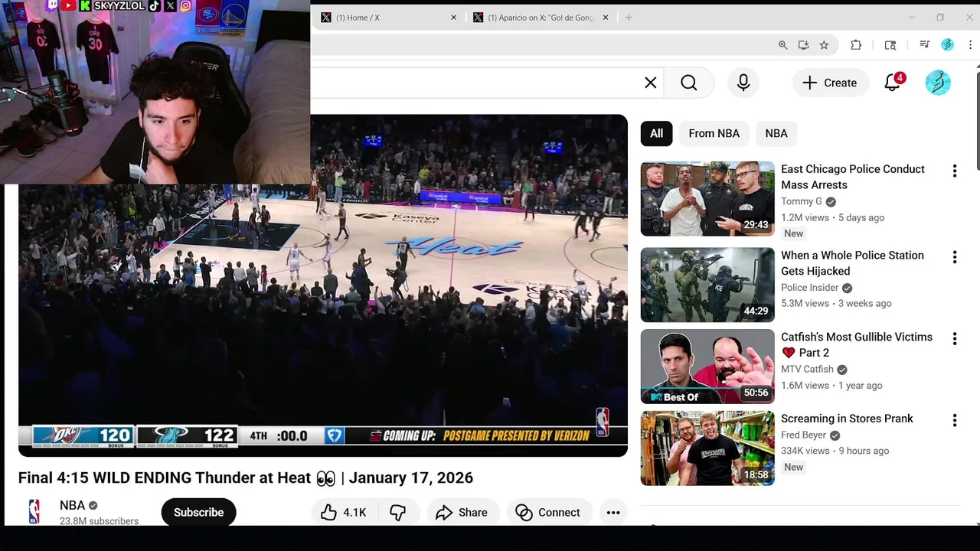Open Catfish's Most Gullible Victims thumbnail

pos(707,367)
